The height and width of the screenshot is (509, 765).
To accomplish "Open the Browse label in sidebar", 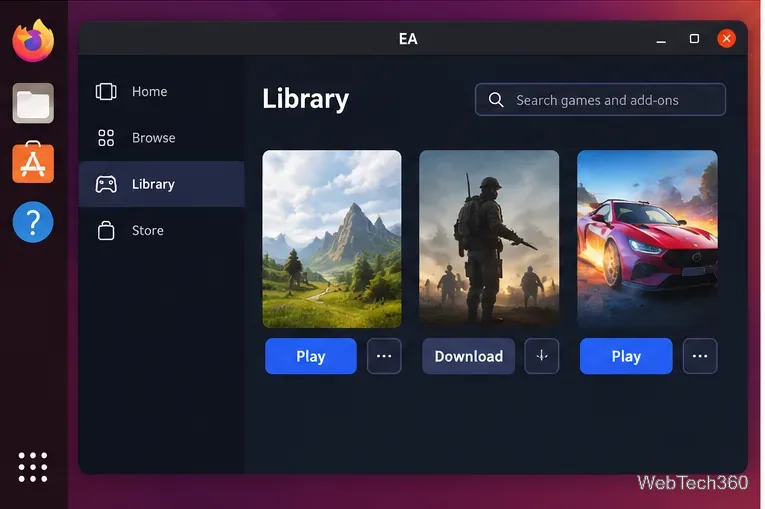I will [x=153, y=138].
